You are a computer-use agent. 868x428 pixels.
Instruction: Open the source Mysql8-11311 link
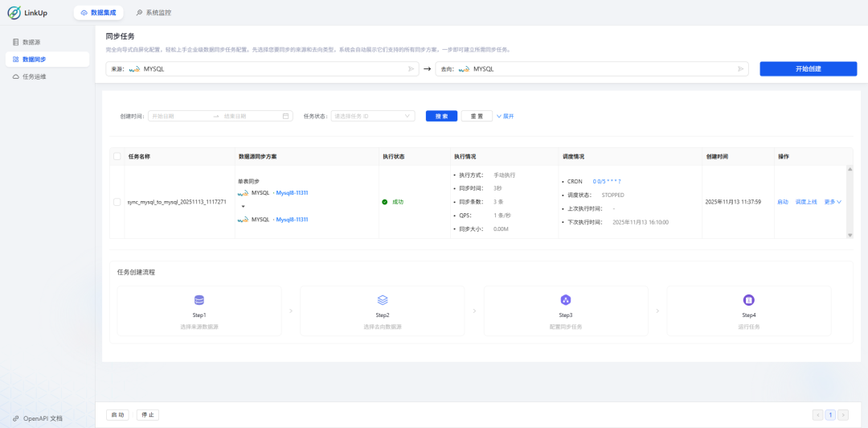[292, 193]
